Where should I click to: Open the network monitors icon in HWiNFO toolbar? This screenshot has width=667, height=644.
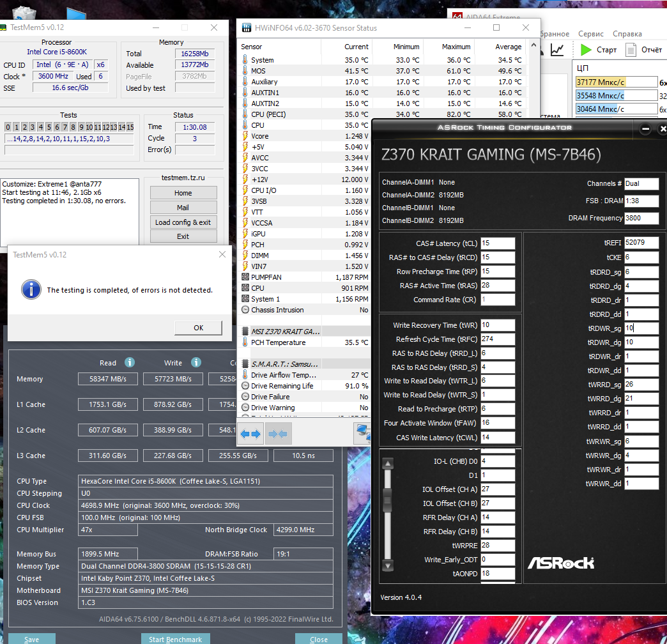click(362, 433)
